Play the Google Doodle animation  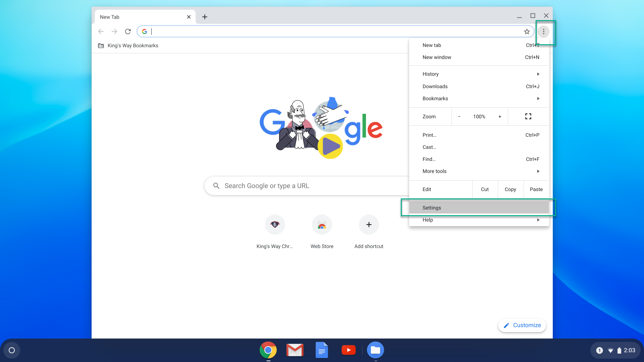[x=330, y=146]
